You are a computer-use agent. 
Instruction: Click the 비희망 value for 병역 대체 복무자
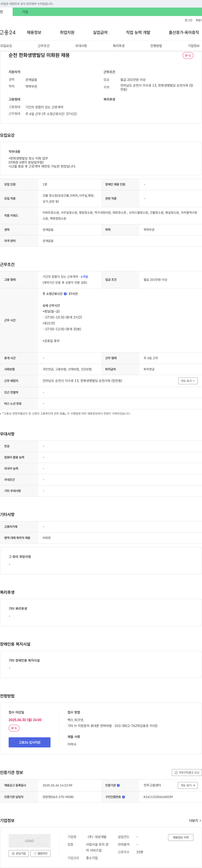pos(47,538)
